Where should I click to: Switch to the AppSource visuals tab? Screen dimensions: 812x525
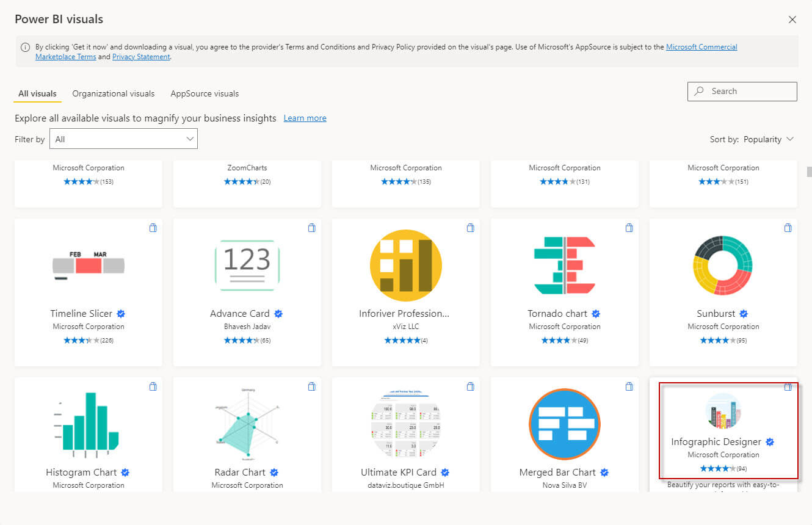click(x=205, y=93)
